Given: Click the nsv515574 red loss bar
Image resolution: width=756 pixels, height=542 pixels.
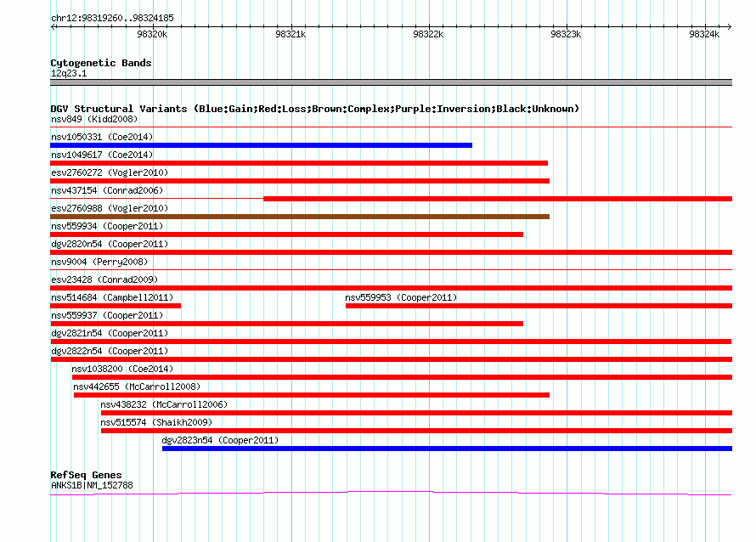Looking at the screenshot, I should [x=416, y=431].
